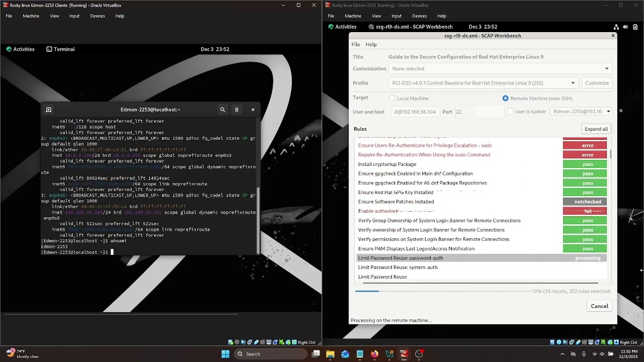Image resolution: width=644 pixels, height=362 pixels.
Task: Tick the user is sudoer checkbox
Action: (510, 112)
